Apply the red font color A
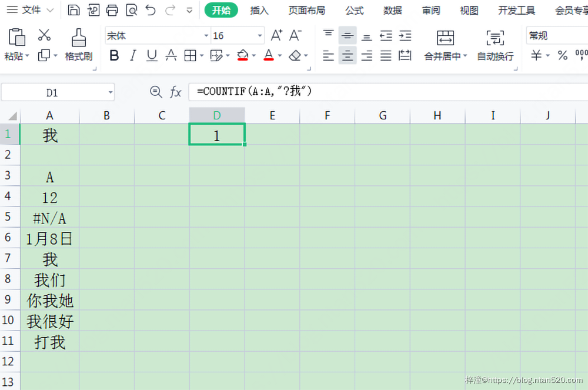Viewport: 588px width, 390px height. (x=269, y=55)
